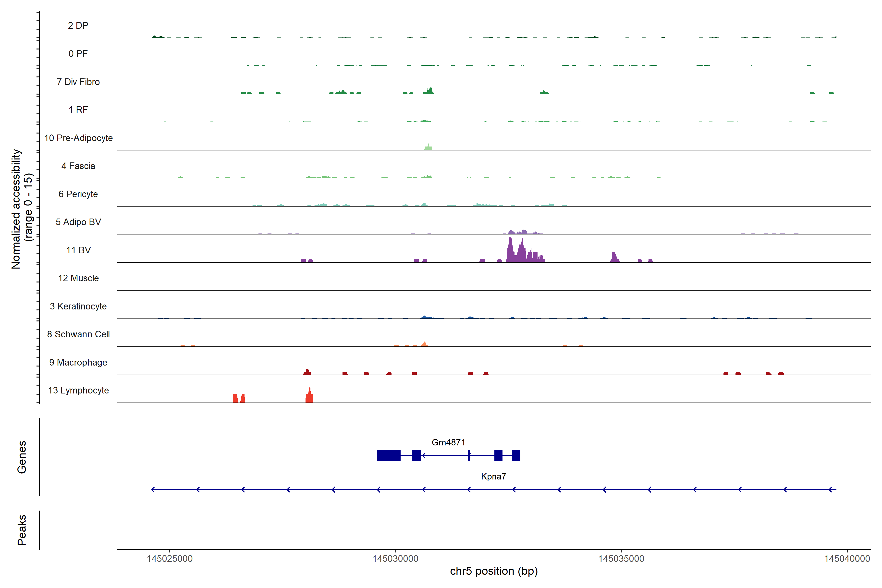Click the 145025000 axis tick label
The height and width of the screenshot is (588, 882).
pyautogui.click(x=170, y=558)
